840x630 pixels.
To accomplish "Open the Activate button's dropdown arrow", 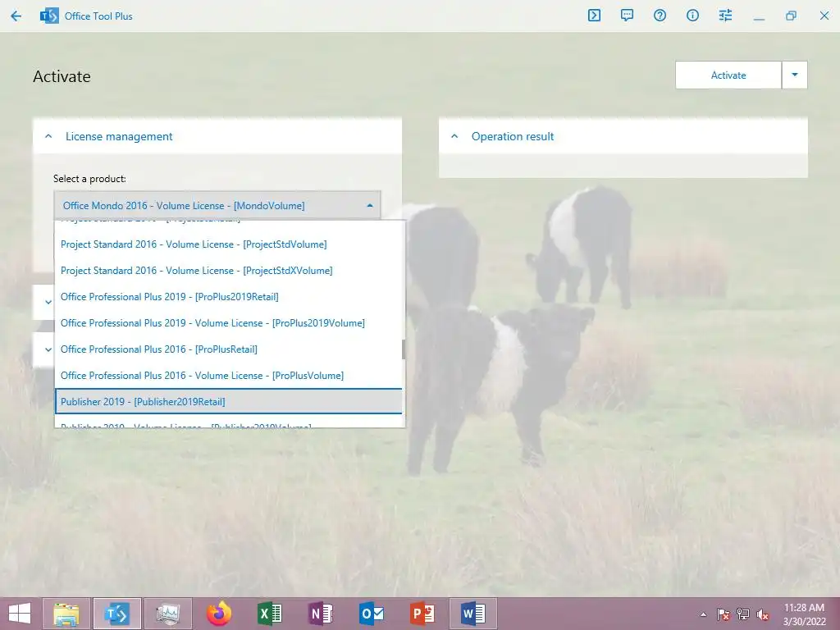I will (x=795, y=75).
